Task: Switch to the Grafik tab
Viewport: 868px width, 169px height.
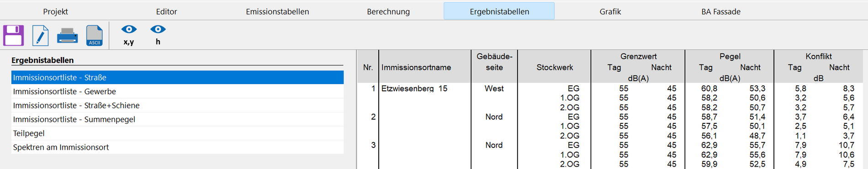Action: [610, 11]
